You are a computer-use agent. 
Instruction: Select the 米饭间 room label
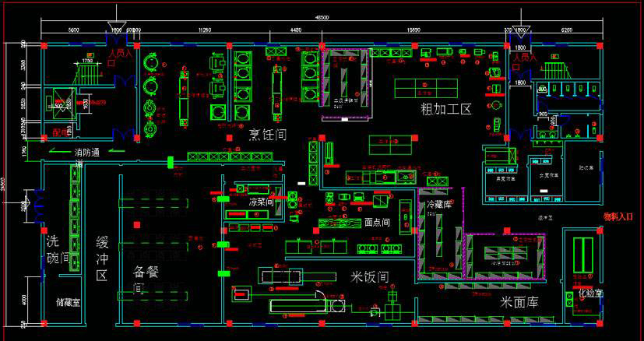pos(368,277)
